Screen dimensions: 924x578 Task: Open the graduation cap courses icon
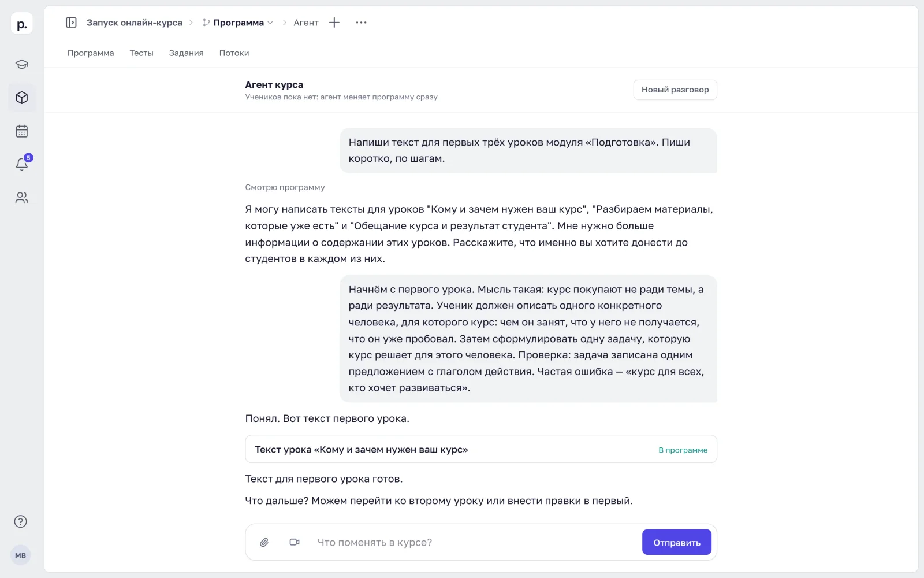21,64
